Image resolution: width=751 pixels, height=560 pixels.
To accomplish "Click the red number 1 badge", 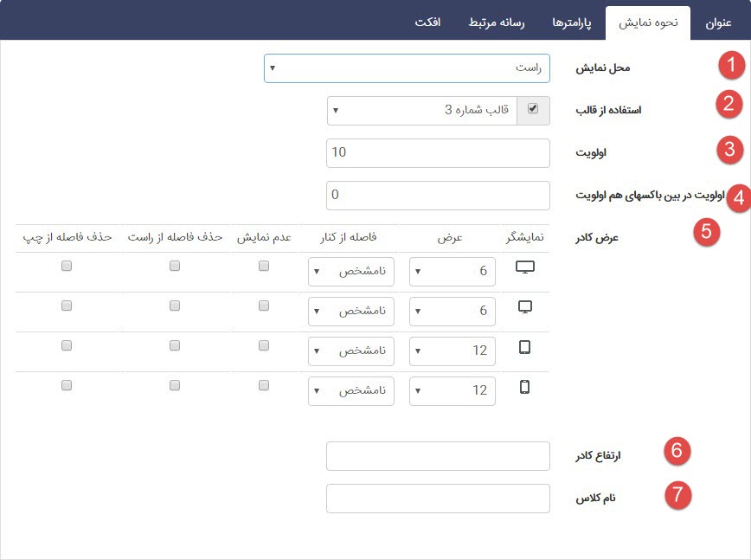I will coord(732,65).
